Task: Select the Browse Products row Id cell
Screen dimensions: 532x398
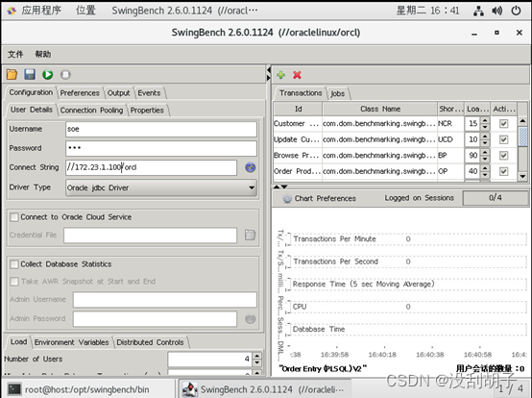Action: click(x=298, y=156)
